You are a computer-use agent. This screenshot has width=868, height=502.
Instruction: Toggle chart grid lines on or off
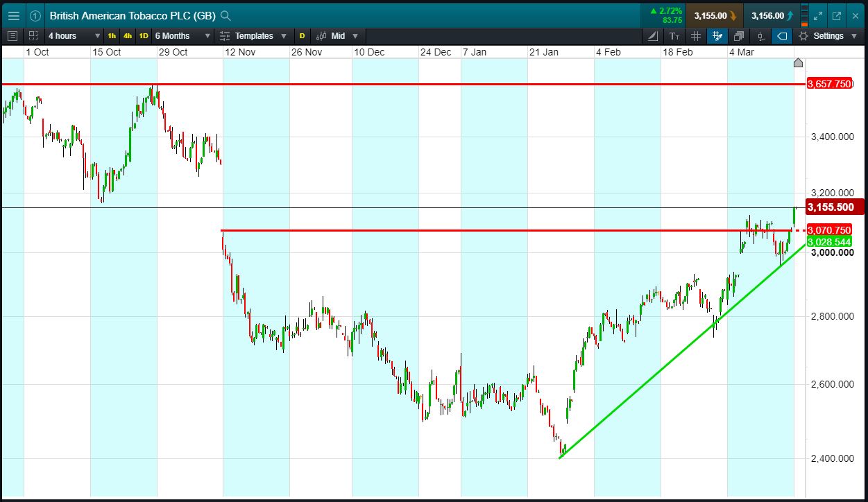pyautogui.click(x=696, y=36)
